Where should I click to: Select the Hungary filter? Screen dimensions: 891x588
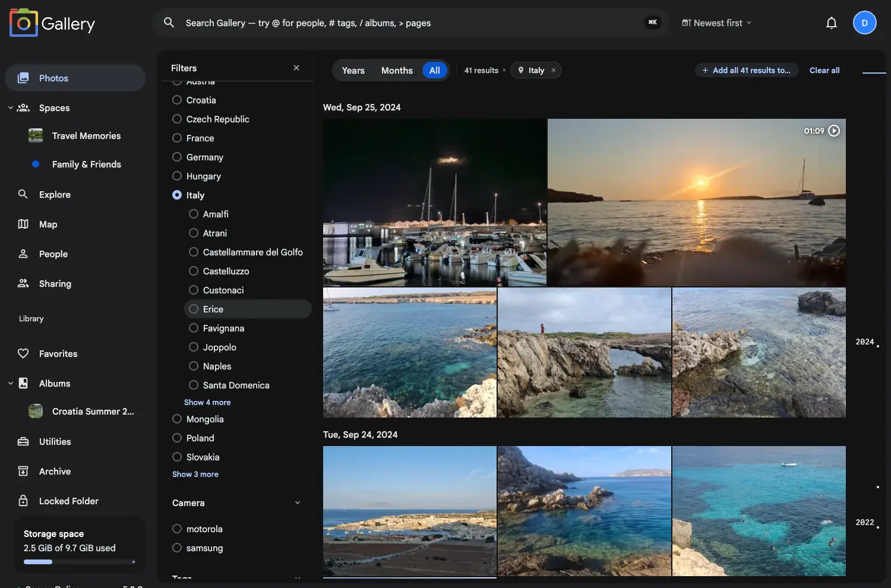pyautogui.click(x=177, y=176)
